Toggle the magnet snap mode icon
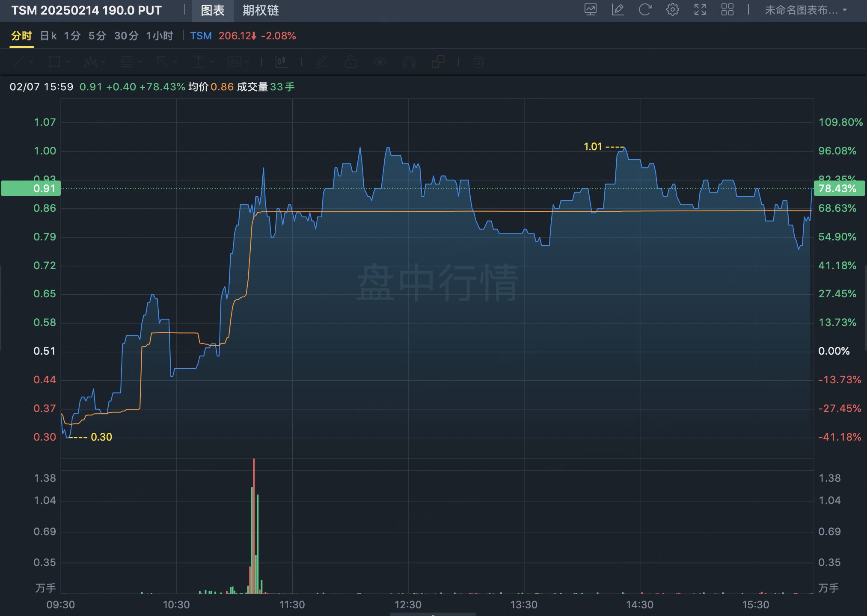The image size is (867, 616). tap(409, 62)
